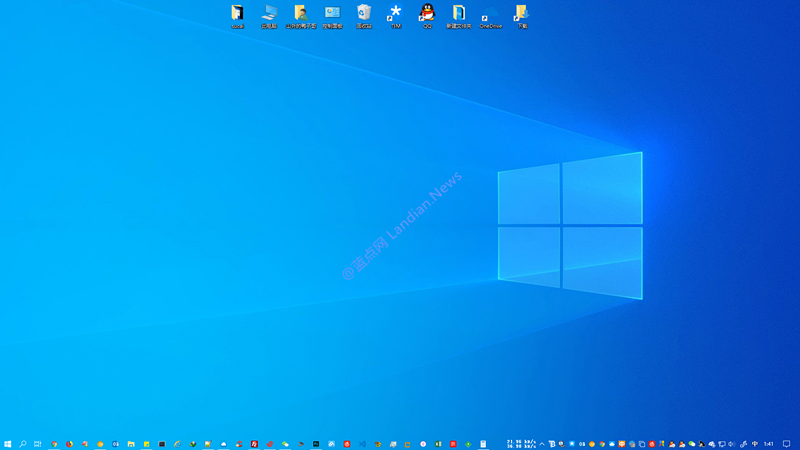The image size is (800, 450).
Task: Open the B-shaped tray icon
Action: (x=552, y=444)
